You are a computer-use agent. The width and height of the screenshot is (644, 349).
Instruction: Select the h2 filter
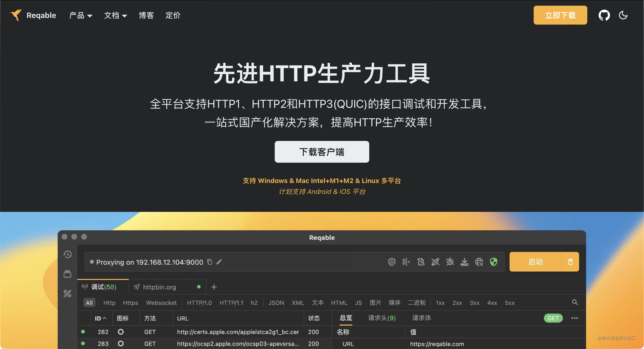tap(254, 303)
